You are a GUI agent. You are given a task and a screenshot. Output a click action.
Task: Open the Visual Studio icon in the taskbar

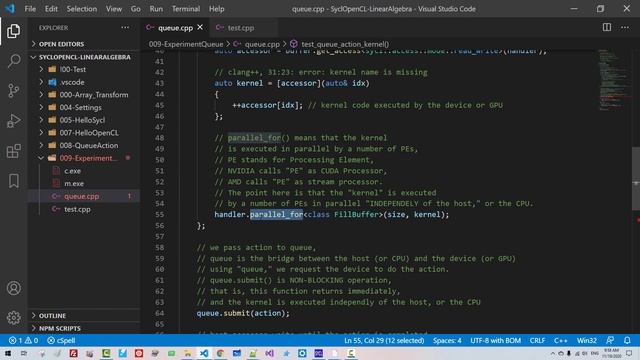[269, 353]
